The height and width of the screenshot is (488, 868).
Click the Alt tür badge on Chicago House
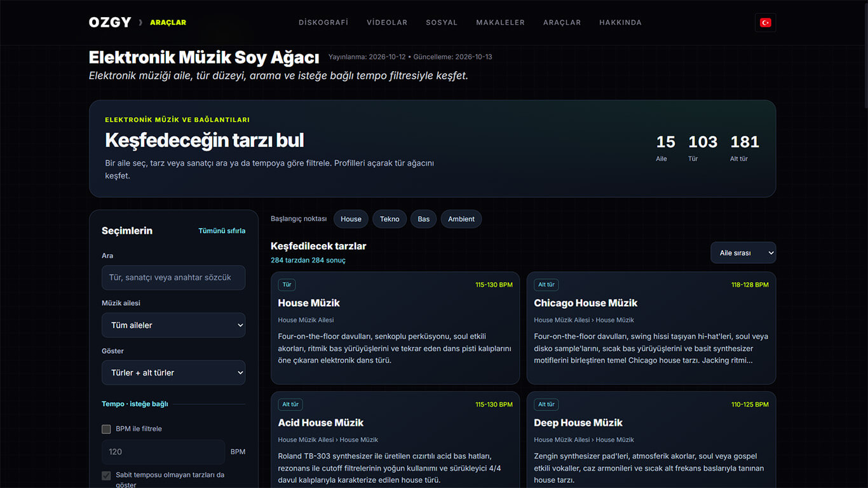click(x=546, y=285)
